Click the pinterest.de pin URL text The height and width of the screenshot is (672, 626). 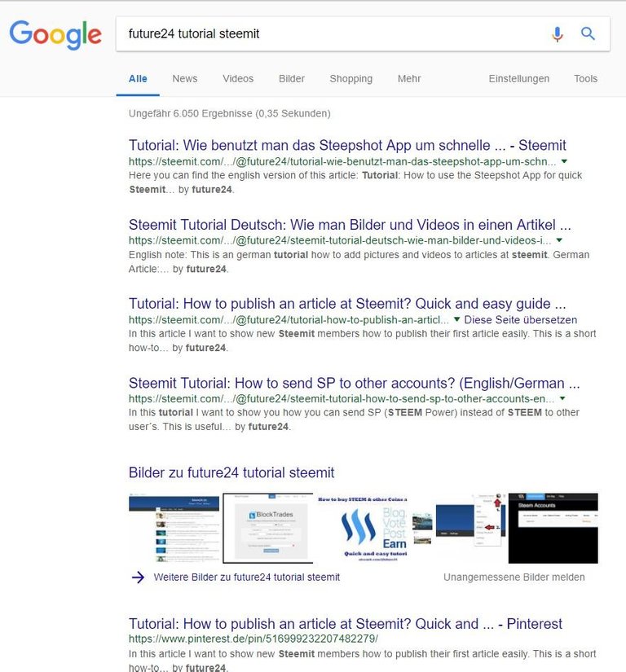[253, 639]
